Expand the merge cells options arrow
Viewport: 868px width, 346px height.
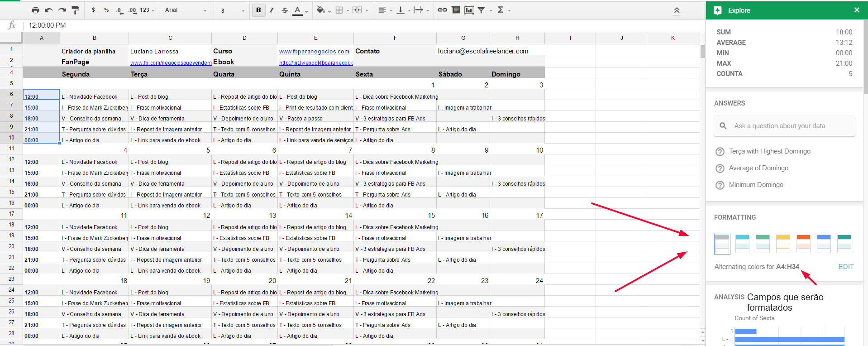click(x=367, y=10)
